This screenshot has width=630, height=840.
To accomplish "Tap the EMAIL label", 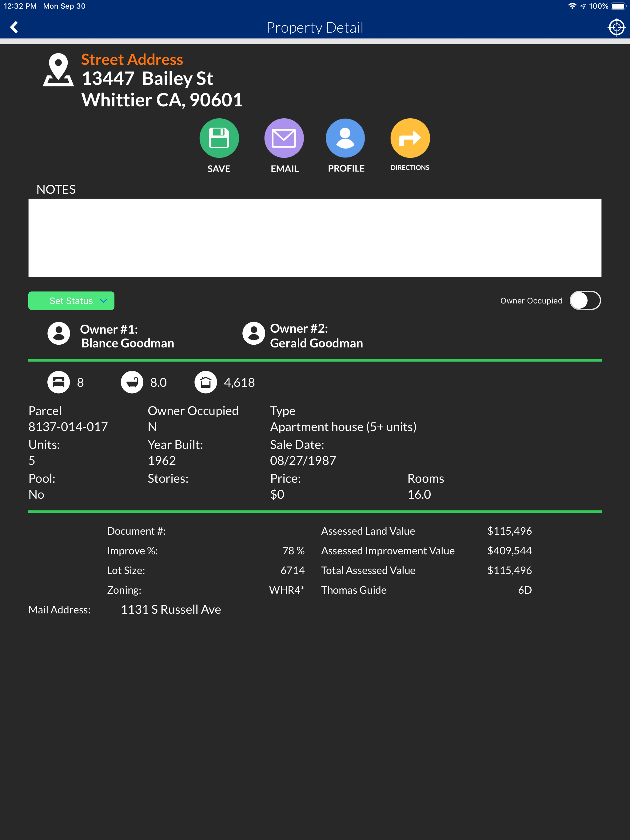I will [x=285, y=169].
